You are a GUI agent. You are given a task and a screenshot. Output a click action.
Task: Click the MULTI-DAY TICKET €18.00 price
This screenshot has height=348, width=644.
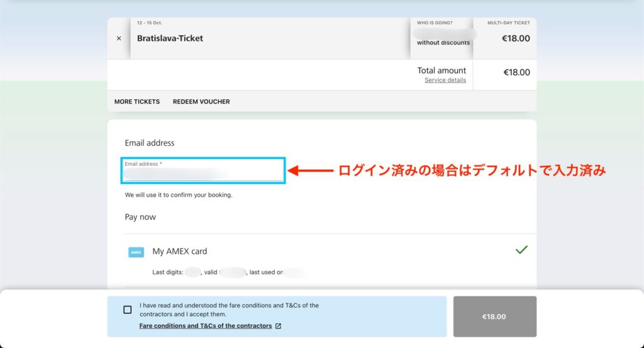coord(516,38)
